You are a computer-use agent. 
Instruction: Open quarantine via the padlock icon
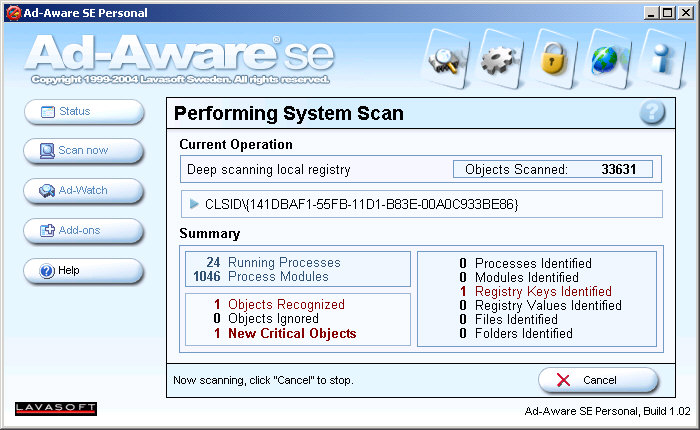(554, 60)
